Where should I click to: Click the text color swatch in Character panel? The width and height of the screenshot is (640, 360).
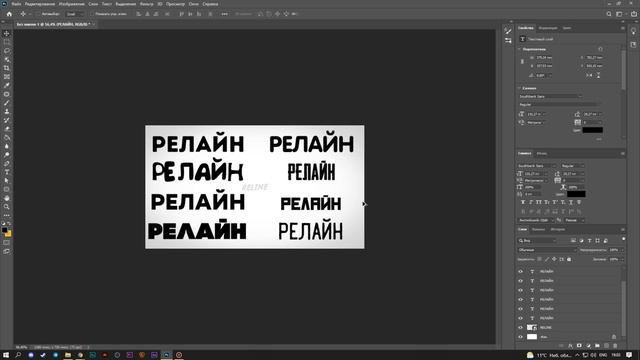pos(576,194)
